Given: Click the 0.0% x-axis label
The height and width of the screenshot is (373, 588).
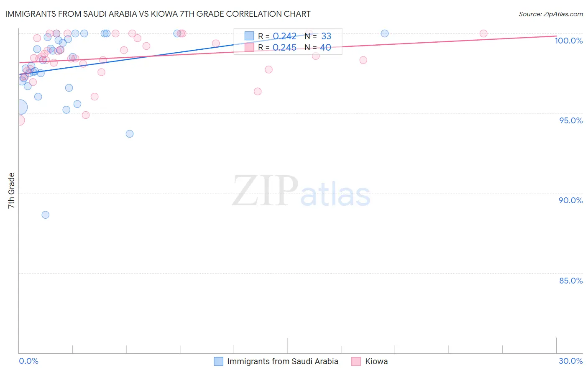Looking at the screenshot, I should 29,361.
